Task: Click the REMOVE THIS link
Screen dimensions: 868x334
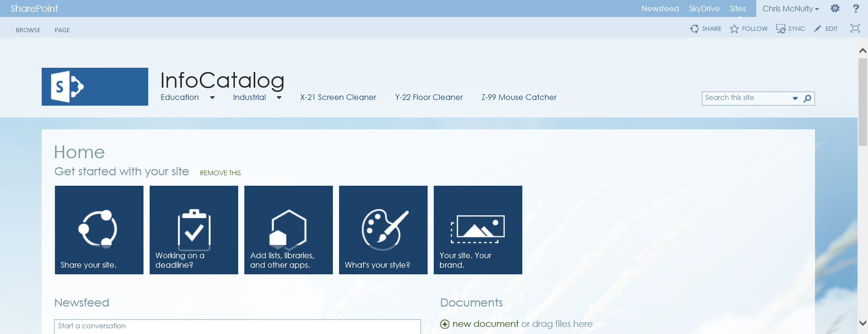Action: coord(220,173)
